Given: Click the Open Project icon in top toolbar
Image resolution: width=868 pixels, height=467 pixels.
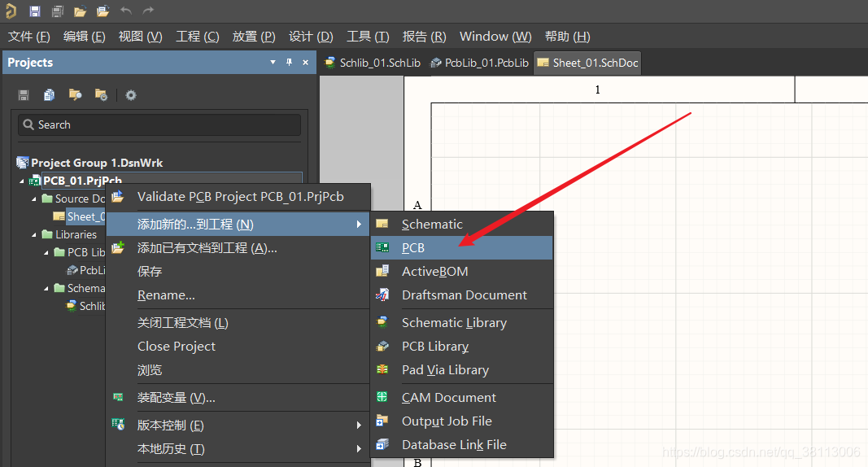Looking at the screenshot, I should coord(103,11).
